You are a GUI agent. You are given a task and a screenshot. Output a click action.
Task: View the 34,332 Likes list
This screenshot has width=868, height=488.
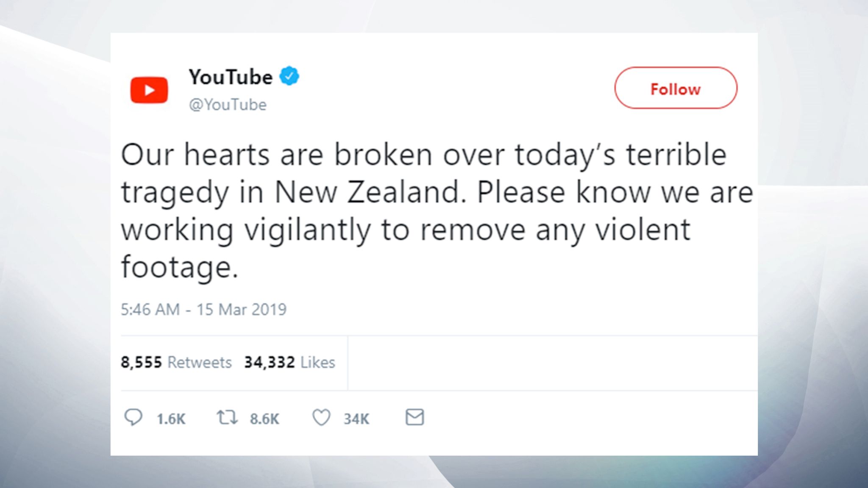289,362
